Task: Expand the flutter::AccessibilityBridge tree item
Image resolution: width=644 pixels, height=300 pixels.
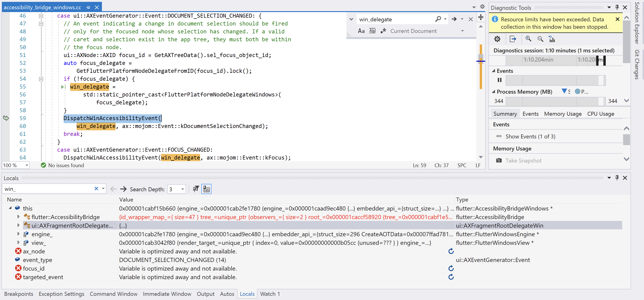Action: [x=19, y=217]
